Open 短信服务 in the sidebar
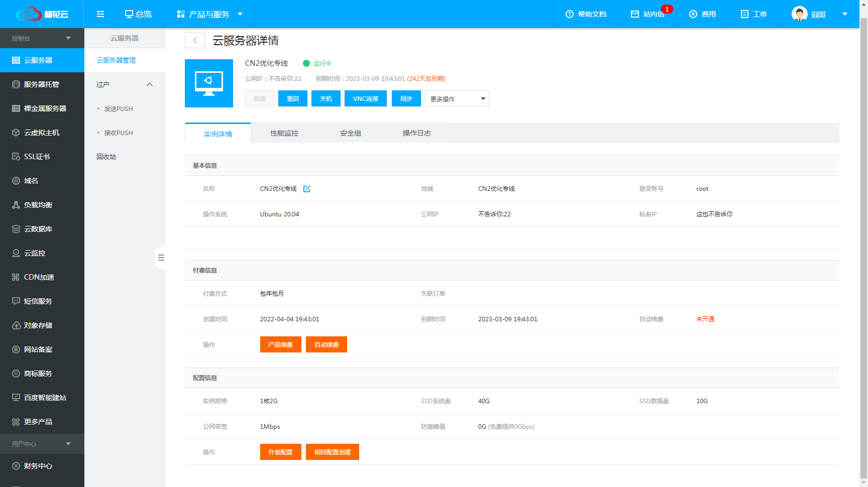This screenshot has height=487, width=868. pyautogui.click(x=42, y=301)
